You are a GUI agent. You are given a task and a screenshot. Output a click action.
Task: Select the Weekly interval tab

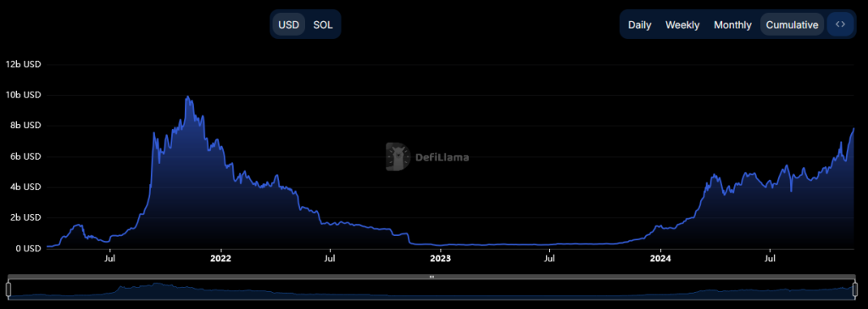coord(682,25)
